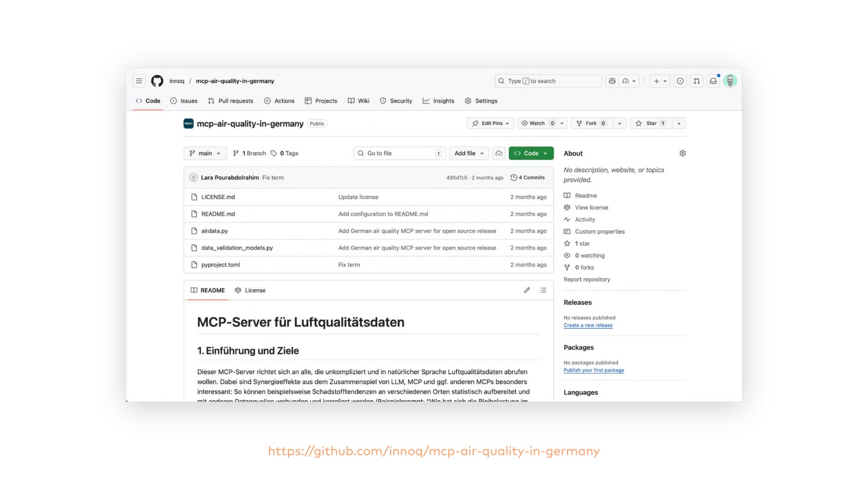This screenshot has height=488, width=868.
Task: Open Lara Pourabdolrahim author link
Action: [230, 177]
